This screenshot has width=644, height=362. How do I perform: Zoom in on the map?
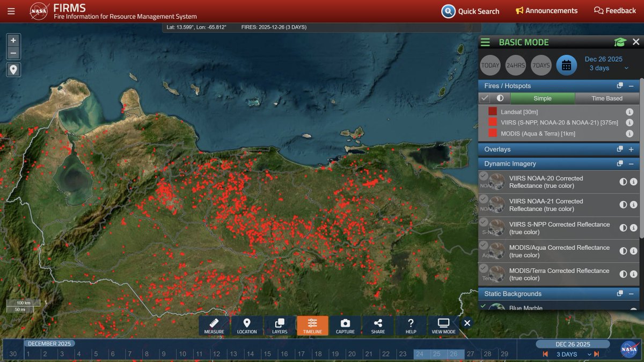coord(13,40)
